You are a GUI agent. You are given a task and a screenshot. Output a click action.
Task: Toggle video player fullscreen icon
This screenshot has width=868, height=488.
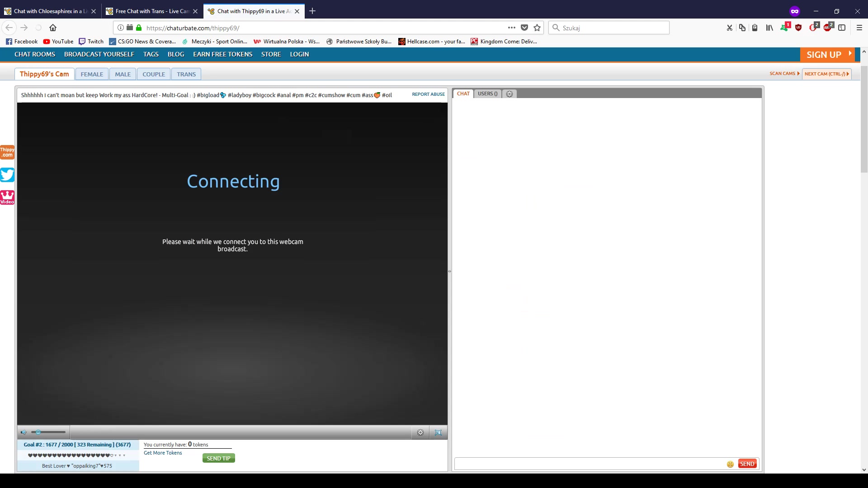tap(438, 432)
